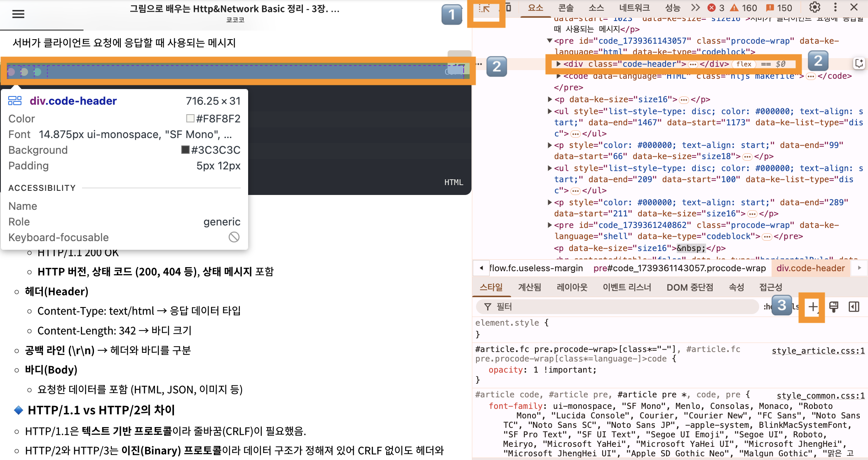Click the blue layout grid icon in tooltip
Screen dimensions: 868x460
pos(15,101)
